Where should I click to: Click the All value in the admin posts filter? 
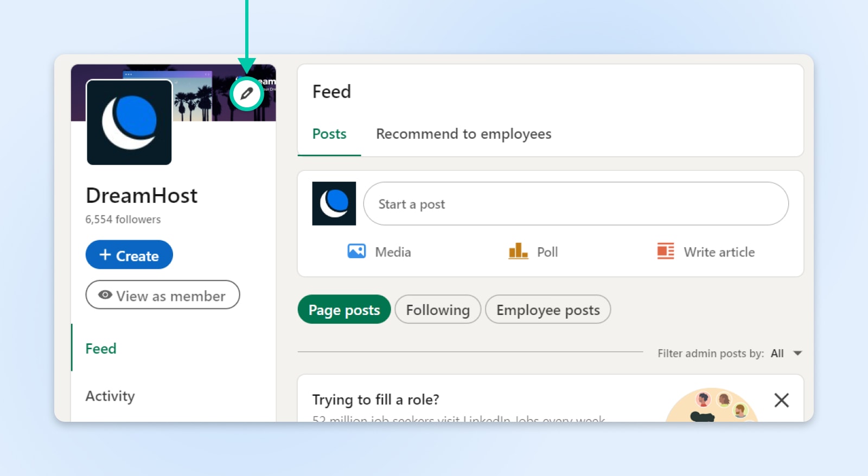[x=777, y=353]
